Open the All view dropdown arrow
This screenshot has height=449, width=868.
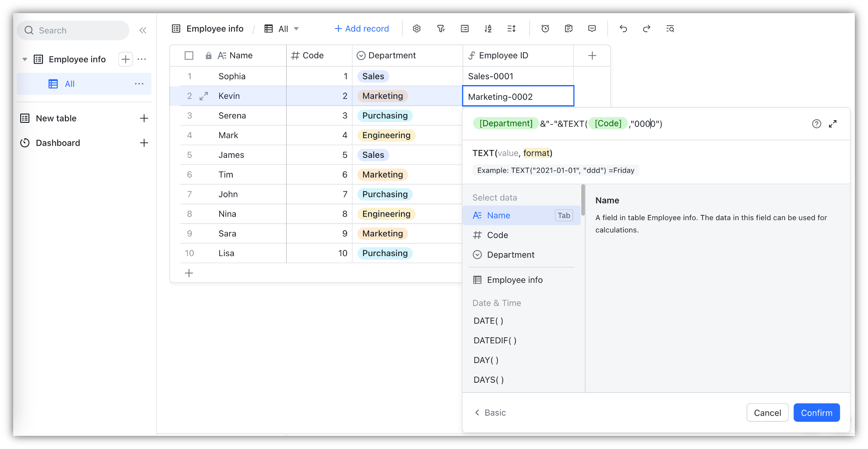[296, 29]
